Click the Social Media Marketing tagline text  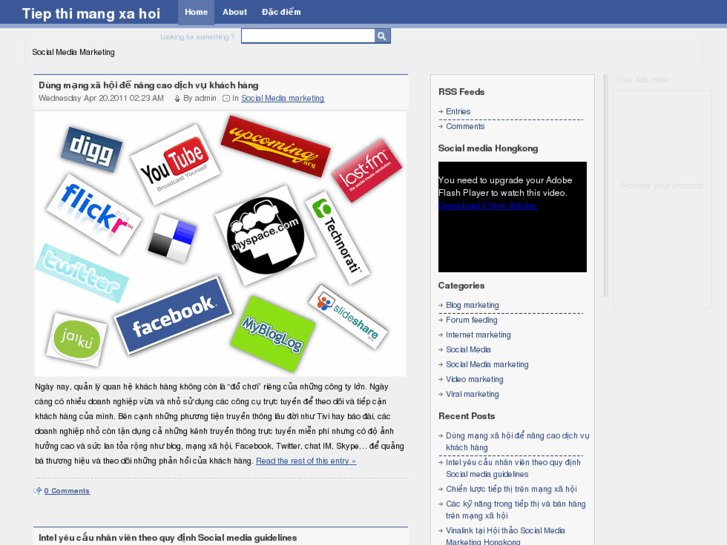click(x=73, y=52)
